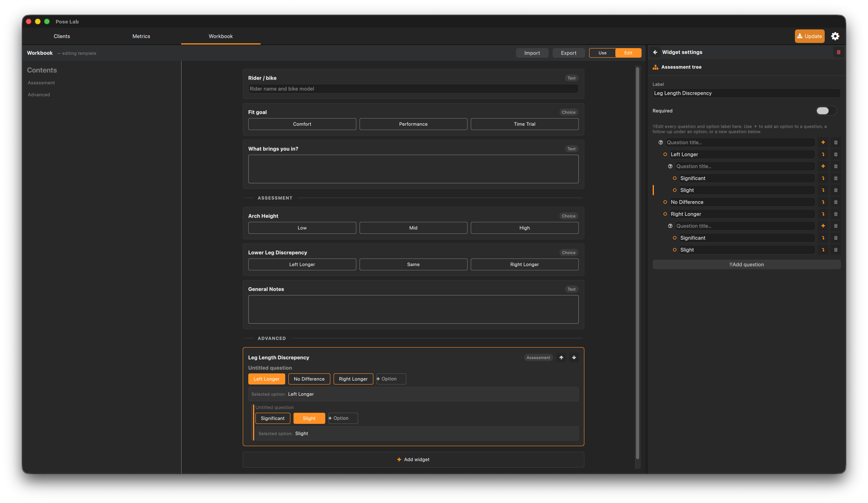Screen dimensions: 868x503
Task: Jump to Advanced in Contents
Action: (39, 95)
